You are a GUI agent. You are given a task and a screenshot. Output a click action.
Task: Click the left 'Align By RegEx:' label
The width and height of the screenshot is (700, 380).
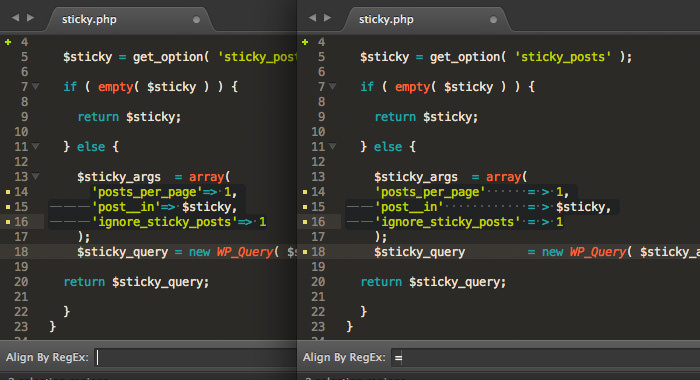(47, 357)
